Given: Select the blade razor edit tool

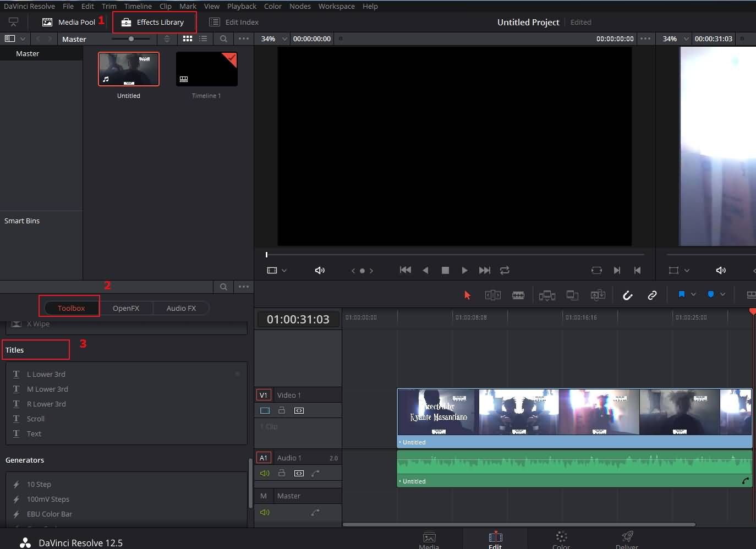Looking at the screenshot, I should [x=518, y=295].
